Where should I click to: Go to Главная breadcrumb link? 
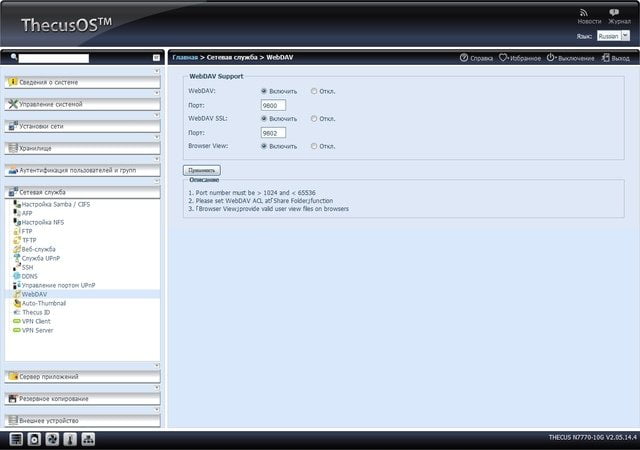click(185, 58)
